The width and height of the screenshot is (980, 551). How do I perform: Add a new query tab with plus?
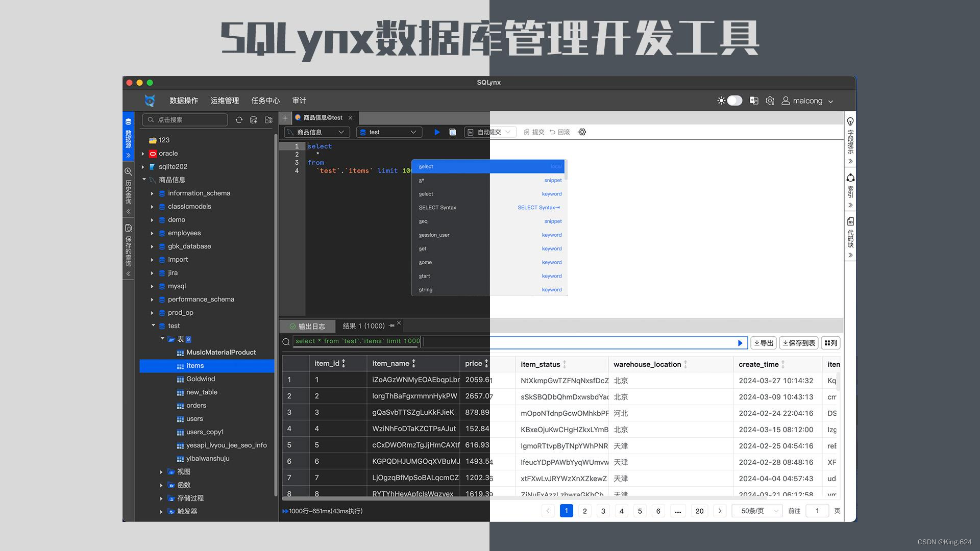point(285,118)
